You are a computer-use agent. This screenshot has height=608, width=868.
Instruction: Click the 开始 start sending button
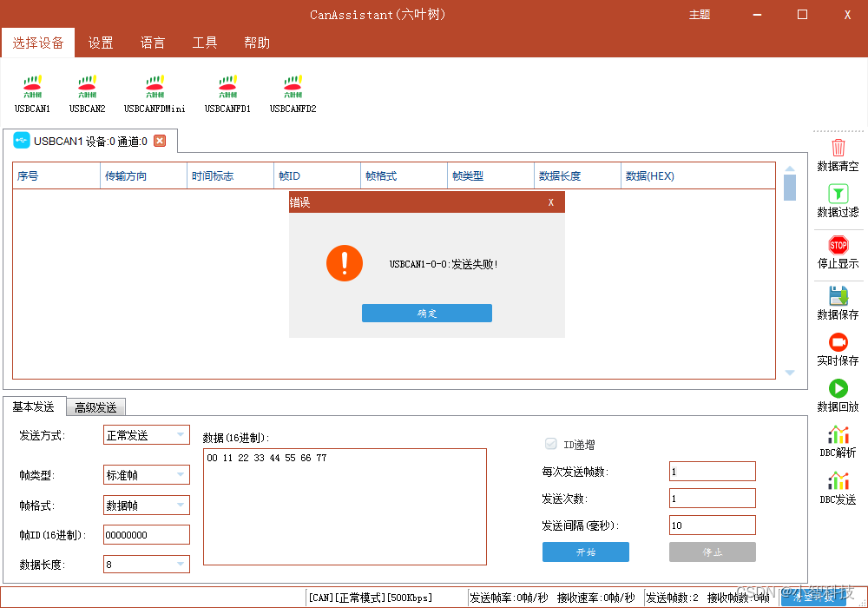click(586, 552)
